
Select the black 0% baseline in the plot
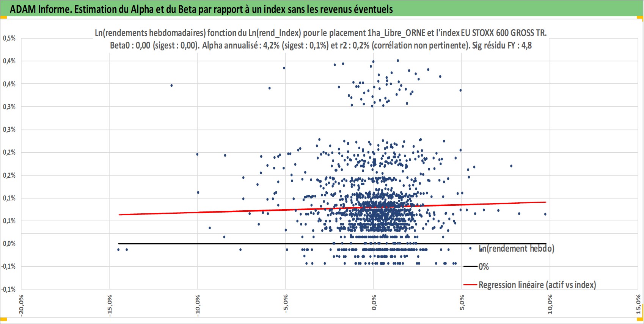tap(332, 243)
